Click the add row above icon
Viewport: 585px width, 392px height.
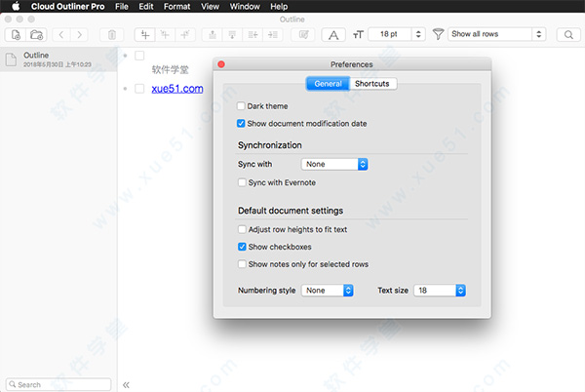pos(165,35)
